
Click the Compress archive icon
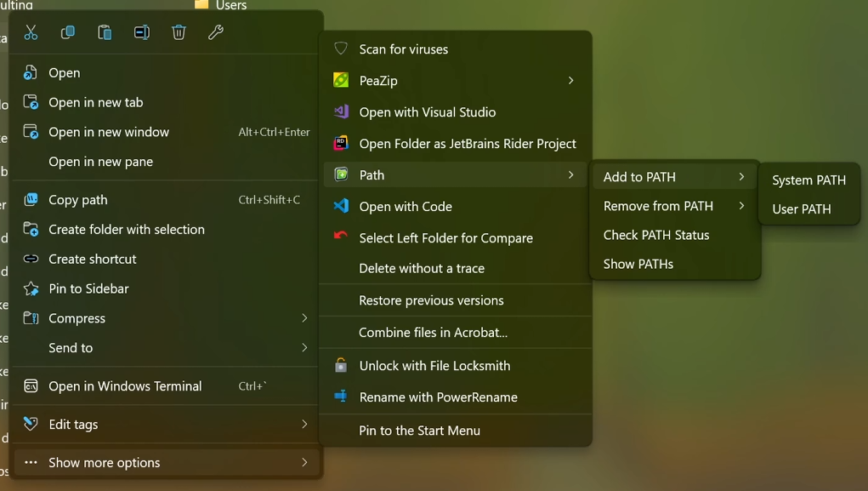point(31,318)
